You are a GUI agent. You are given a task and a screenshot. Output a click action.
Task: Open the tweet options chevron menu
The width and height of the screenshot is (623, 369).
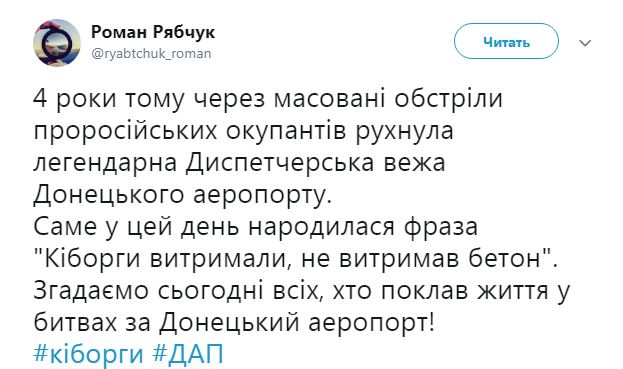tap(585, 43)
